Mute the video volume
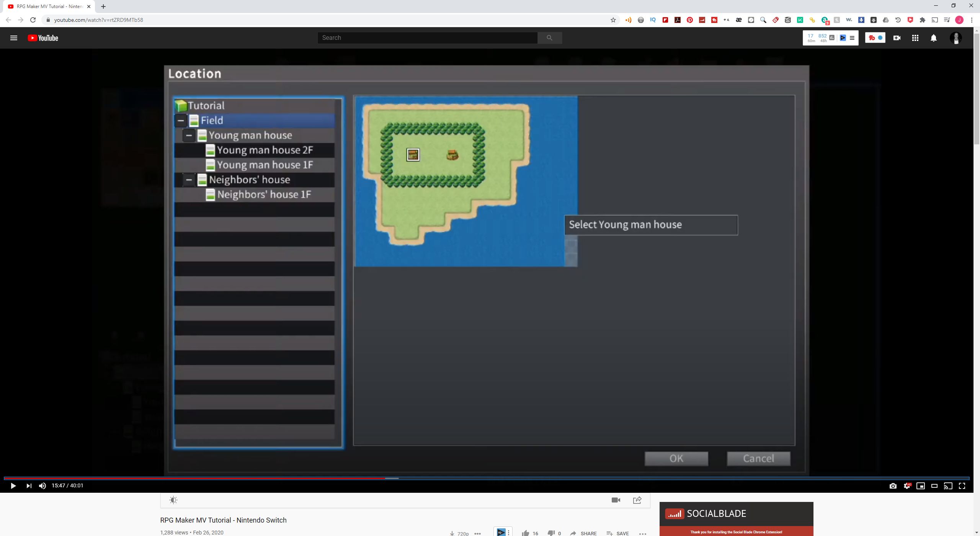This screenshot has width=980, height=536. click(42, 486)
